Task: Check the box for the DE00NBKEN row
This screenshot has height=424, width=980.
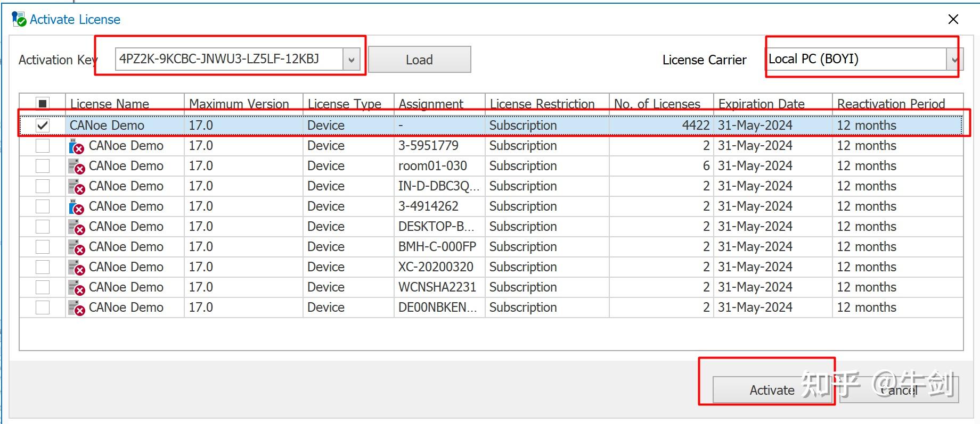Action: (43, 307)
